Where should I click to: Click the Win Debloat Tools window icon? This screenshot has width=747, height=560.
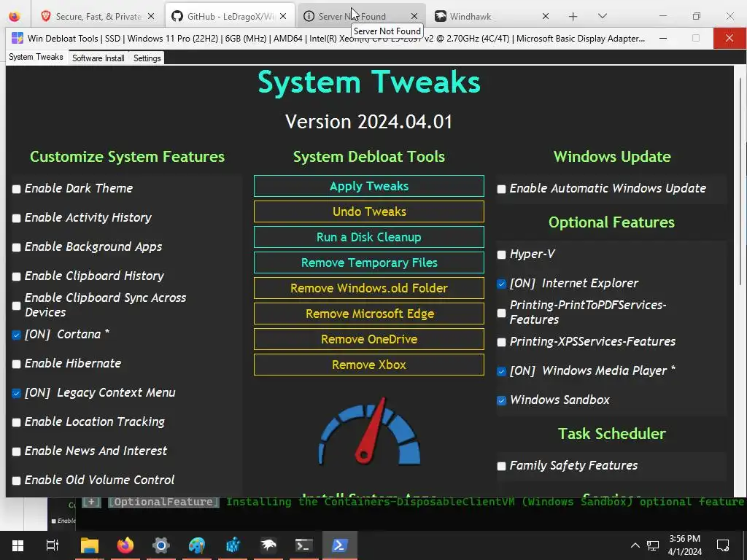coord(18,38)
